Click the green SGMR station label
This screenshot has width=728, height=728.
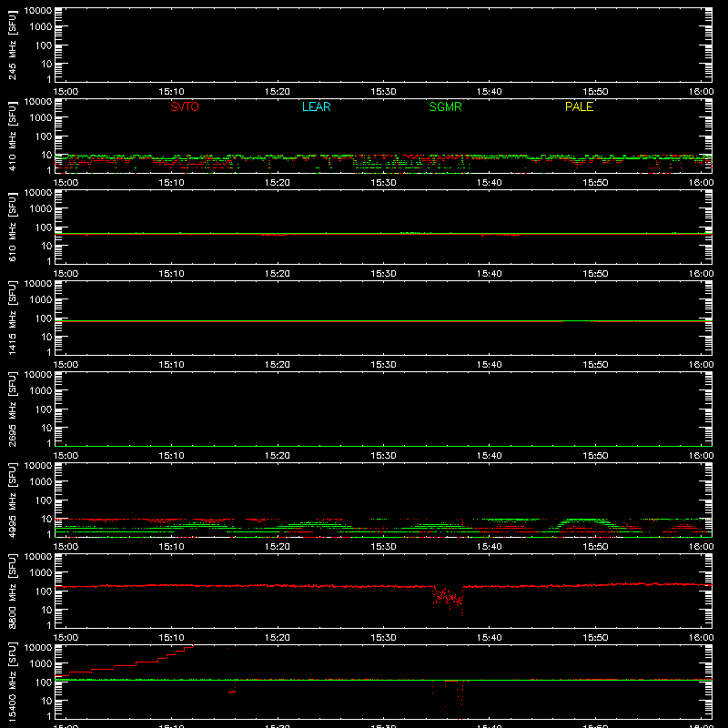click(x=445, y=106)
